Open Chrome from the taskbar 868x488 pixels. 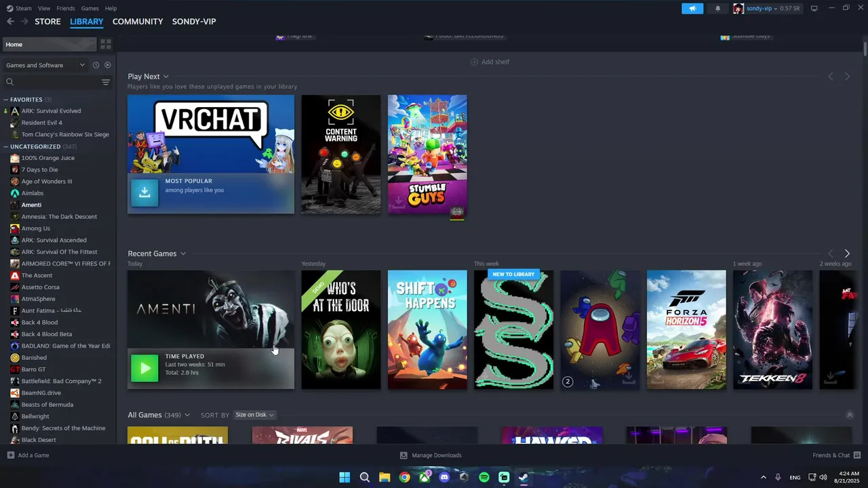[x=404, y=477]
